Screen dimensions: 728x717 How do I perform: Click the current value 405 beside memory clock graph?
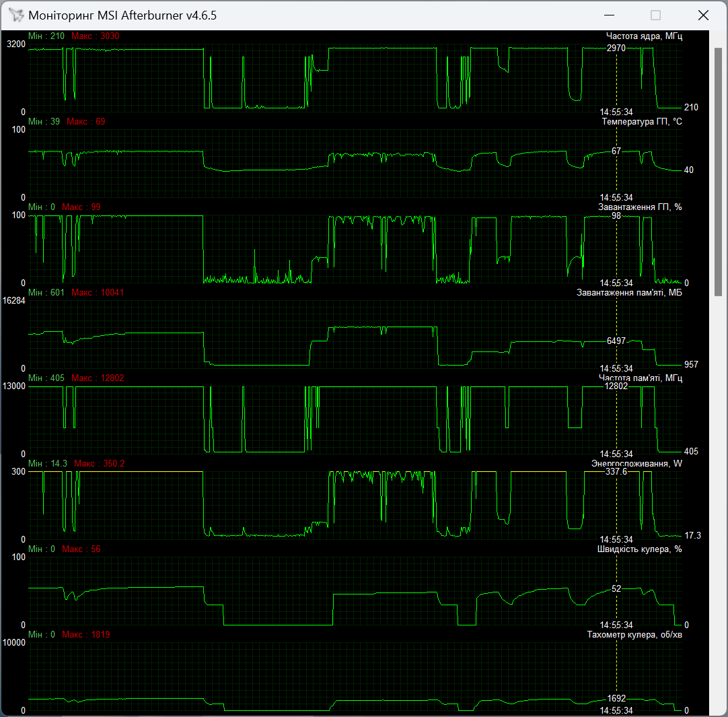(691, 452)
